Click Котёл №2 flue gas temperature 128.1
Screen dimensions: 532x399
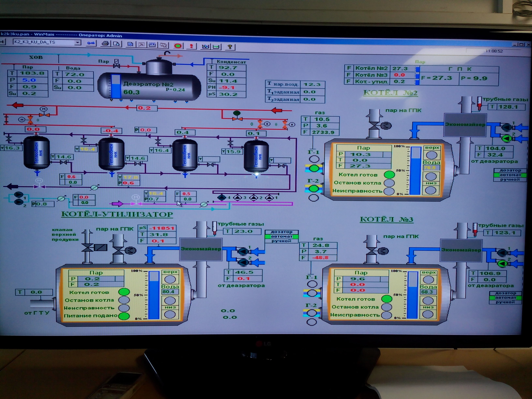point(508,107)
